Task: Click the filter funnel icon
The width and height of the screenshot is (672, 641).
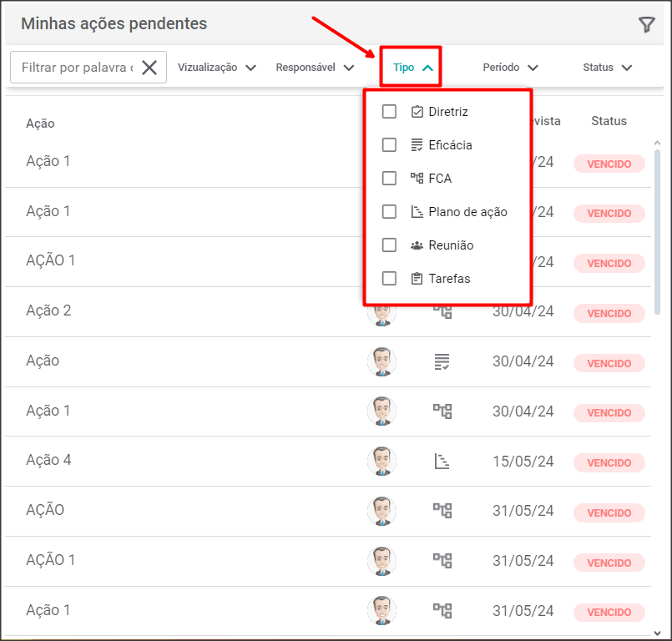Action: tap(646, 25)
